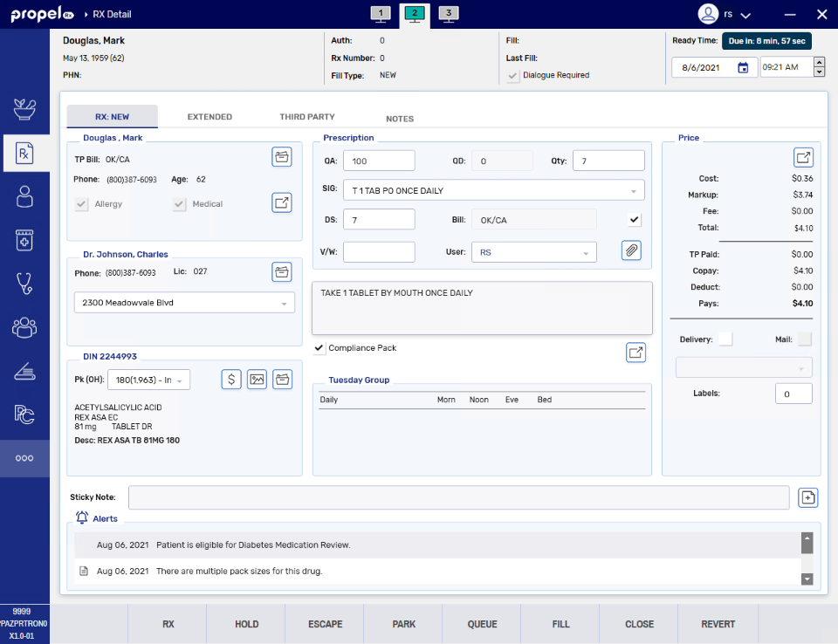Expand the 2300 Meadowvale Blvd address dropdown
Image resolution: width=838 pixels, height=644 pixels.
[284, 304]
